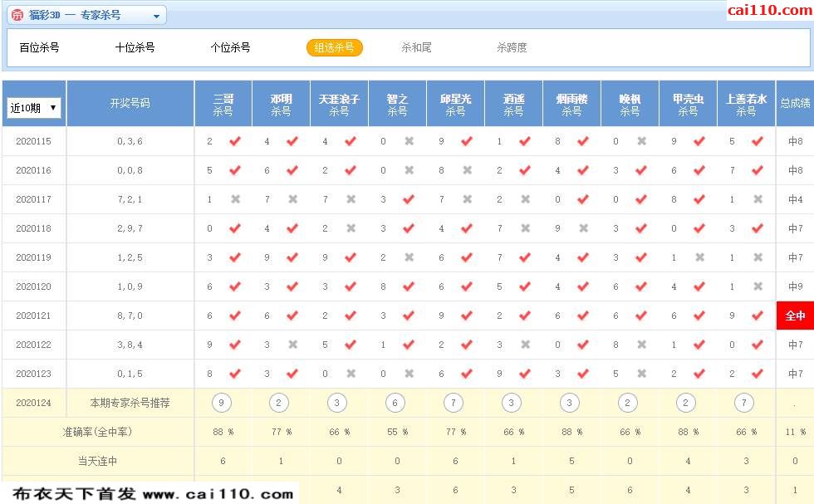
Task: Click circled number 7 under 上善若水 for 2020124
Action: pyautogui.click(x=744, y=403)
